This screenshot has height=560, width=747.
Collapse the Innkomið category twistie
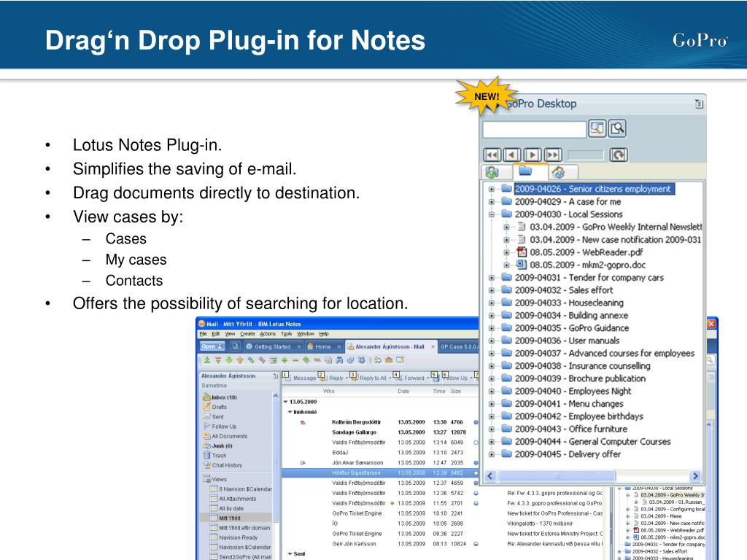(x=290, y=412)
